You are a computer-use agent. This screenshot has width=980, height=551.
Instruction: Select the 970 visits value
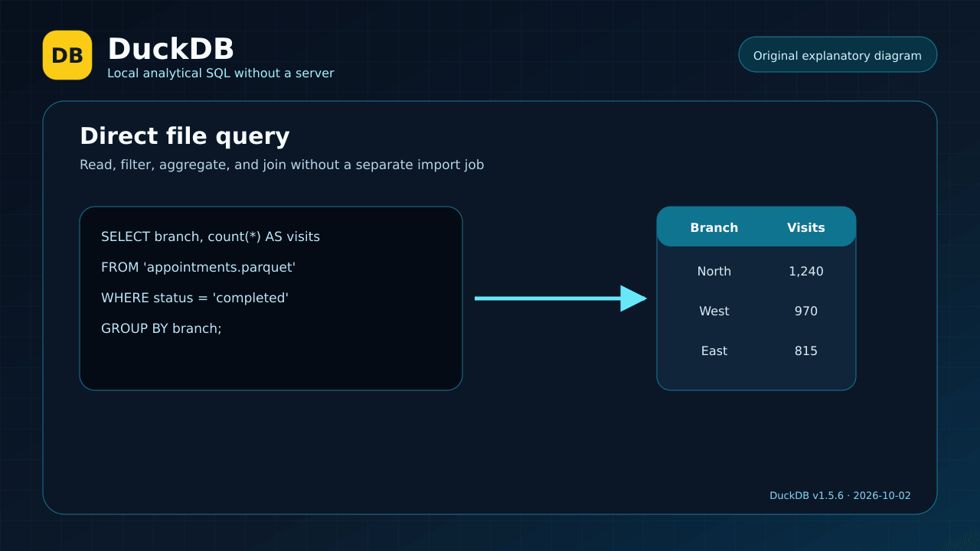(x=806, y=311)
